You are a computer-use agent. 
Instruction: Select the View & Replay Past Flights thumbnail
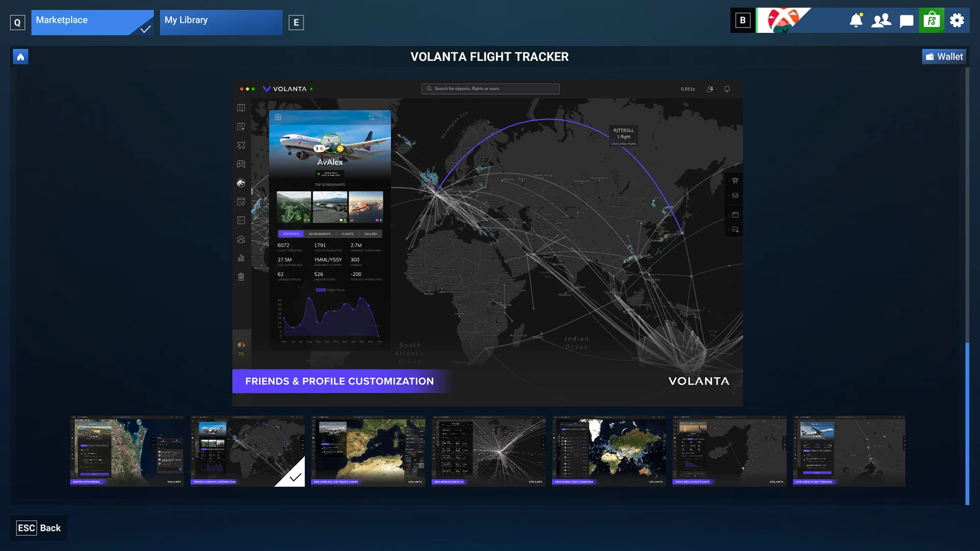click(x=729, y=451)
